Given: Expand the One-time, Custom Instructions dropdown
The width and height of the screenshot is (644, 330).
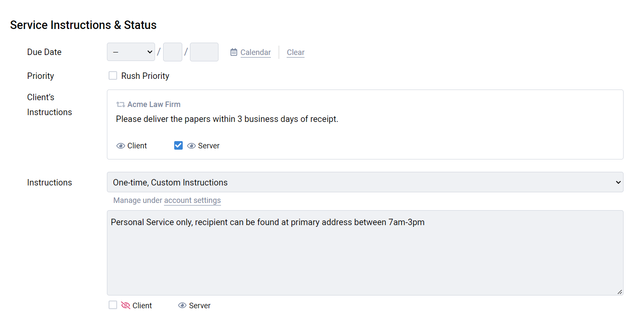Looking at the screenshot, I should pyautogui.click(x=365, y=182).
